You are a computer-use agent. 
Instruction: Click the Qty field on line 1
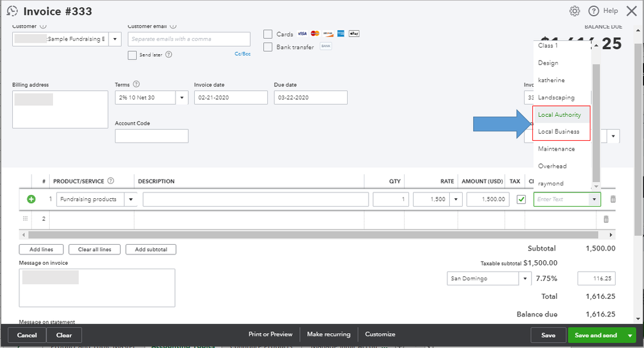click(390, 200)
